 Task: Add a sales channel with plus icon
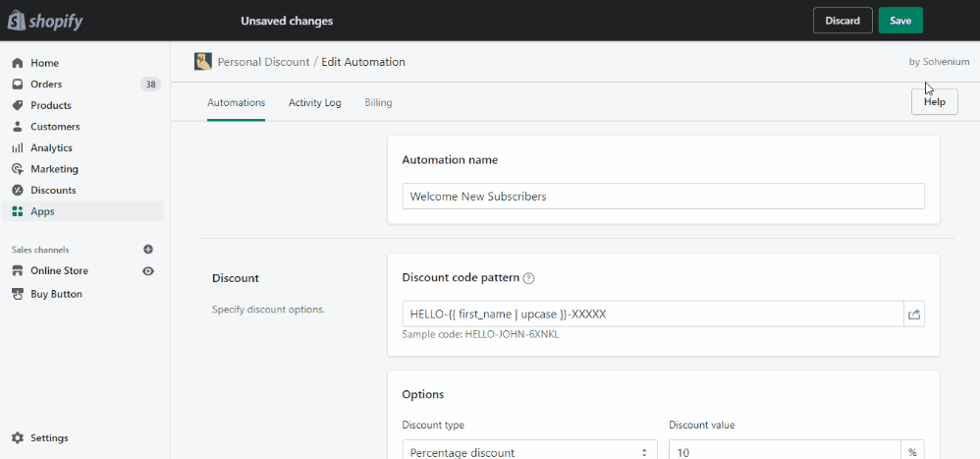(148, 250)
